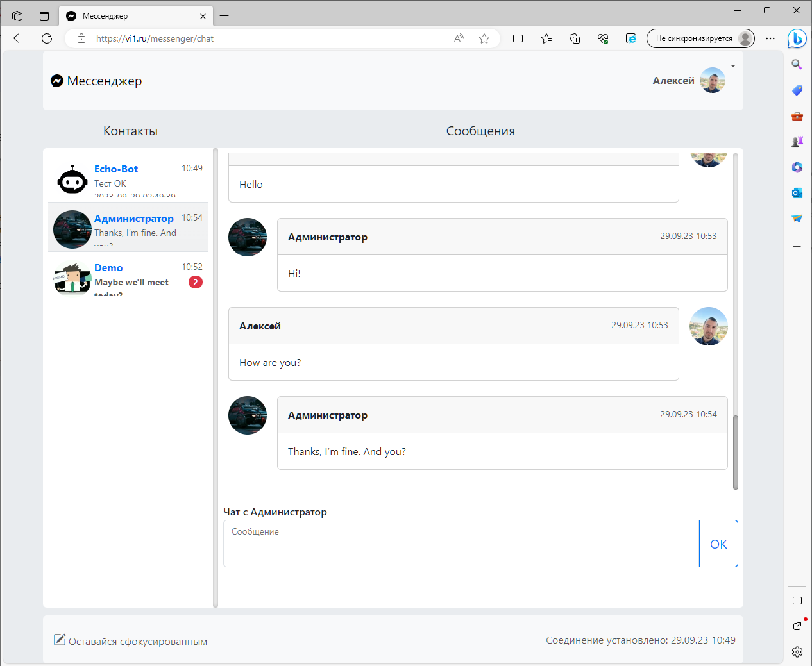The width and height of the screenshot is (812, 666).
Task: Open the Edge settings three-dot menu
Action: tap(770, 38)
